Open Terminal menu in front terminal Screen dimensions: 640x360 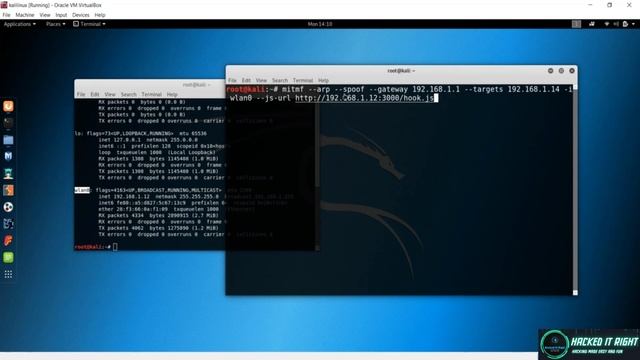pyautogui.click(x=303, y=80)
